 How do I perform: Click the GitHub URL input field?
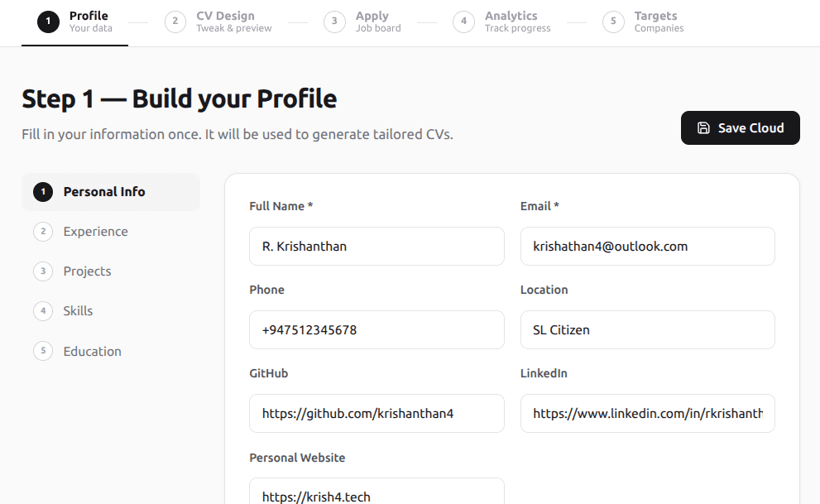coord(376,414)
